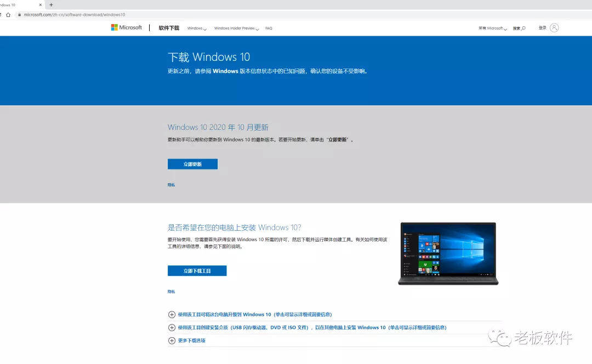Open the Windows dropdown menu
Viewport: 592px width, 364px height.
pos(196,28)
